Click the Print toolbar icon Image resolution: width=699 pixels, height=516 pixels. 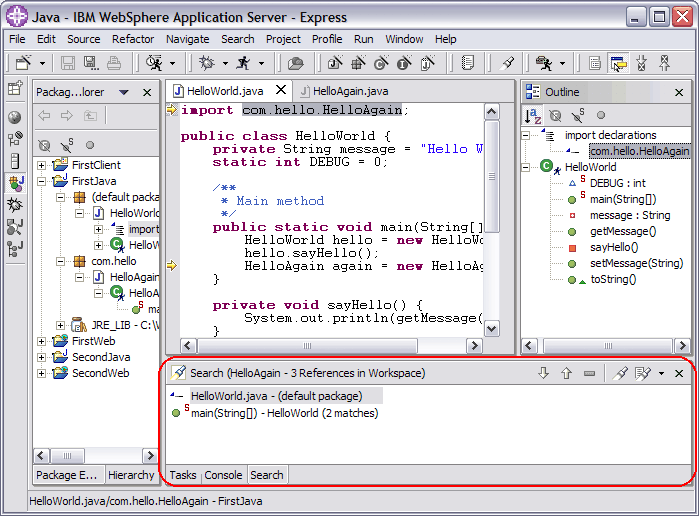click(x=114, y=63)
